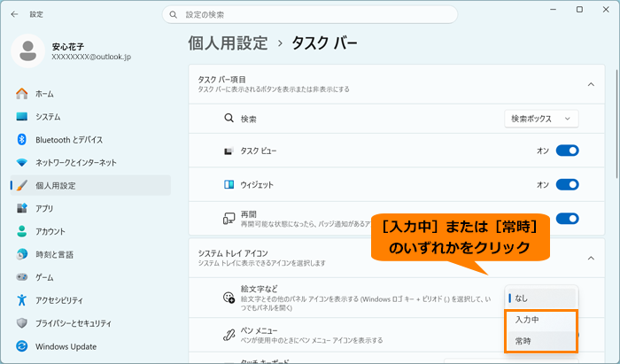Click the search row magnifier icon

229,118
